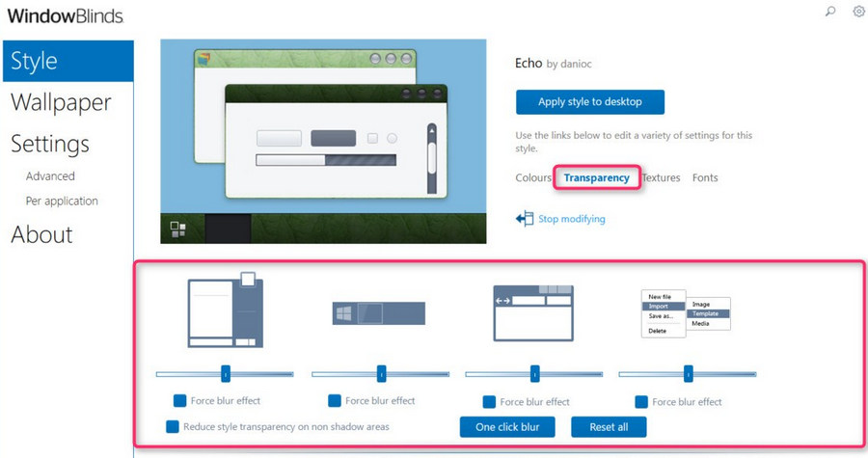Select the explorer window transparency illustration

pos(533,313)
